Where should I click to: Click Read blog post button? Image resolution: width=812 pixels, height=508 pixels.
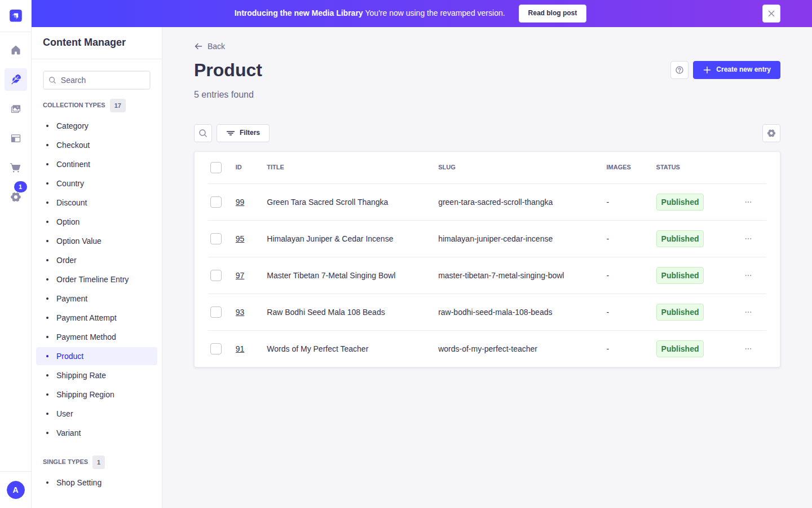pos(553,14)
